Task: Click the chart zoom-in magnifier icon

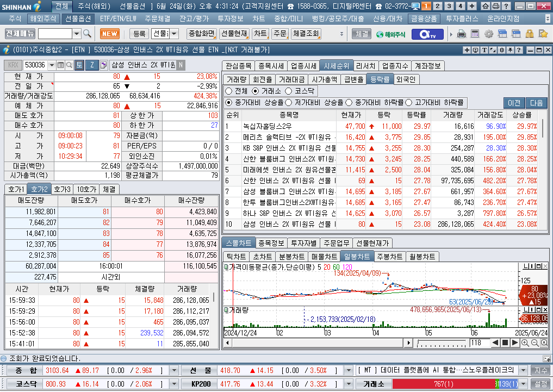Action: (525, 343)
